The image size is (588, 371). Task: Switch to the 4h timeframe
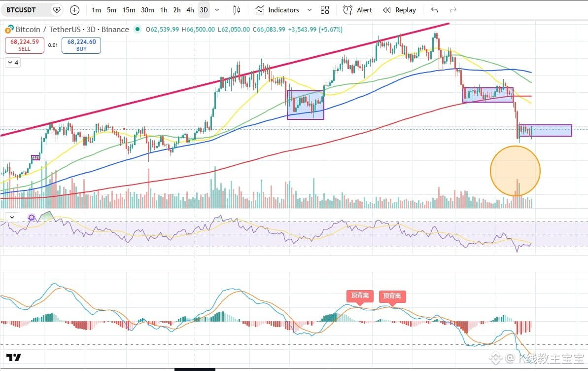190,10
